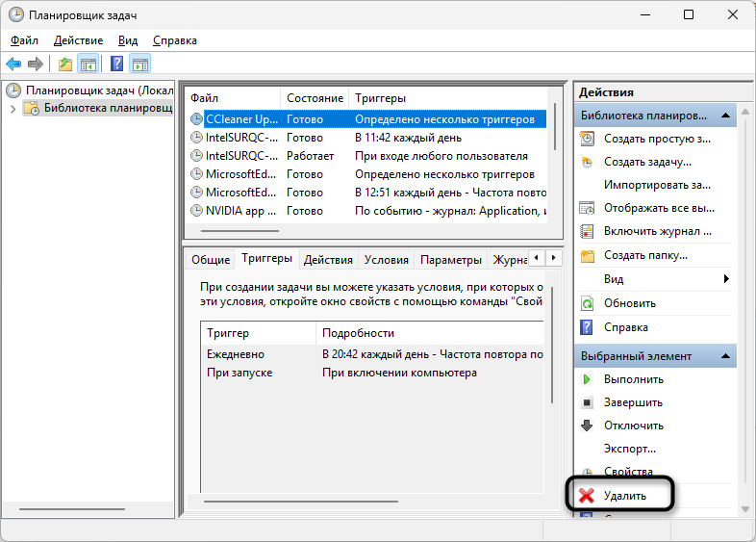
Task: Click Импортировать задачу action
Action: [x=657, y=185]
